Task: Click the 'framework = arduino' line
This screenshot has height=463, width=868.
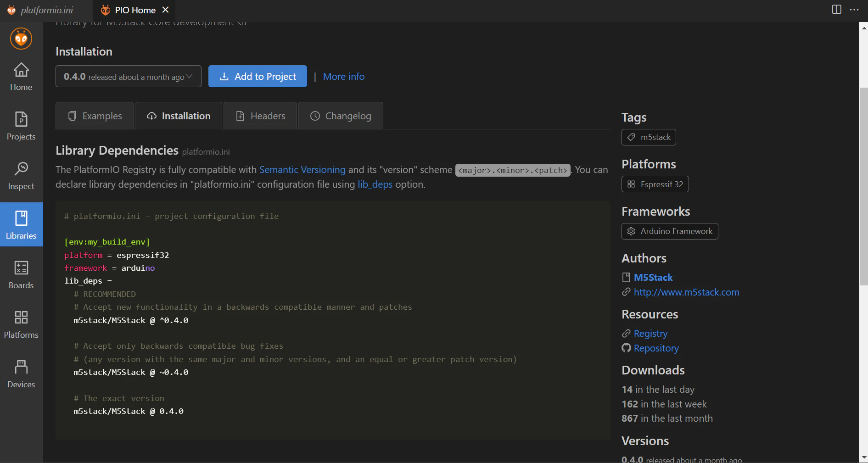Action: coord(110,268)
